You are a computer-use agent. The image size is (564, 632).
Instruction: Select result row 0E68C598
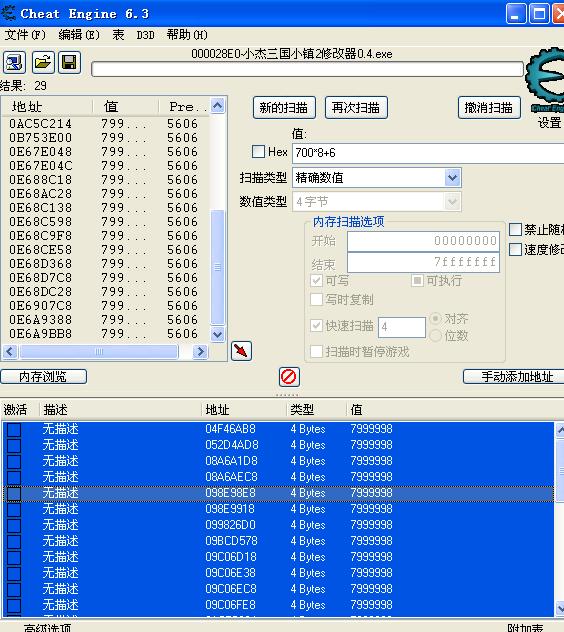pyautogui.click(x=105, y=221)
